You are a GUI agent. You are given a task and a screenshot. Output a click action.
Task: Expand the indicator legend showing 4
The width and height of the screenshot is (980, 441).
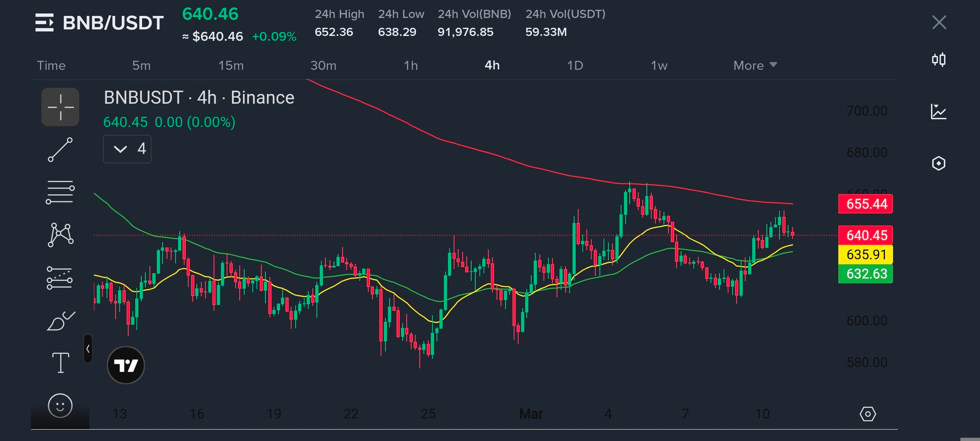coord(127,149)
